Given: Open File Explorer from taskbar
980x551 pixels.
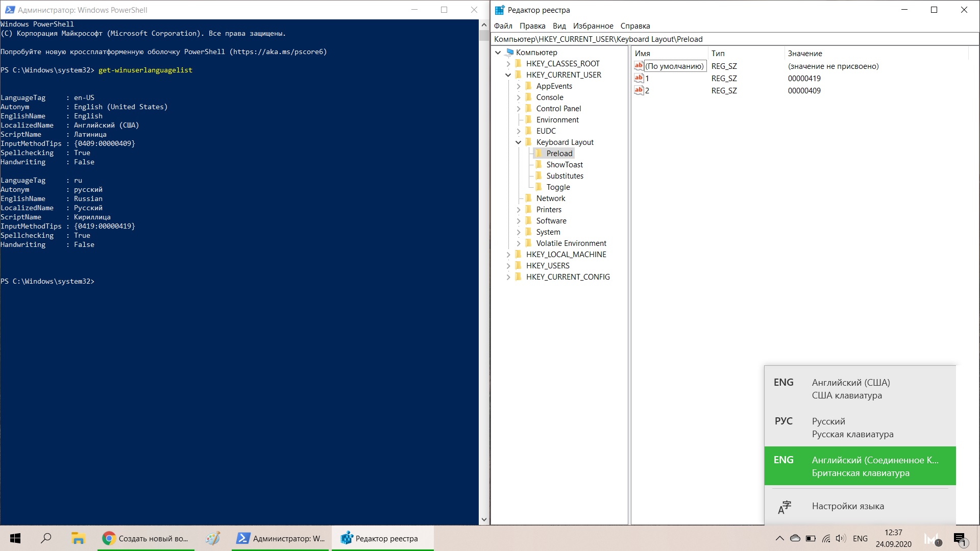Looking at the screenshot, I should (78, 538).
